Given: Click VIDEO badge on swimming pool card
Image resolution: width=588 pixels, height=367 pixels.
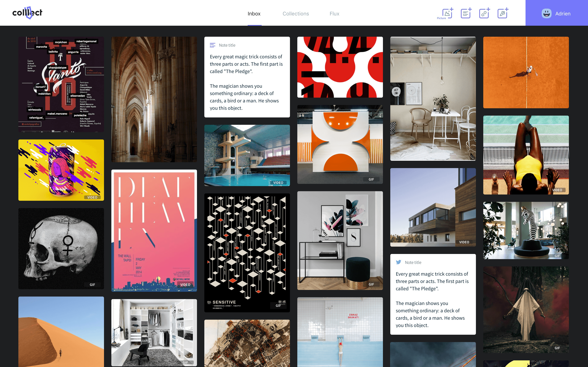Looking at the screenshot, I should 278,183.
